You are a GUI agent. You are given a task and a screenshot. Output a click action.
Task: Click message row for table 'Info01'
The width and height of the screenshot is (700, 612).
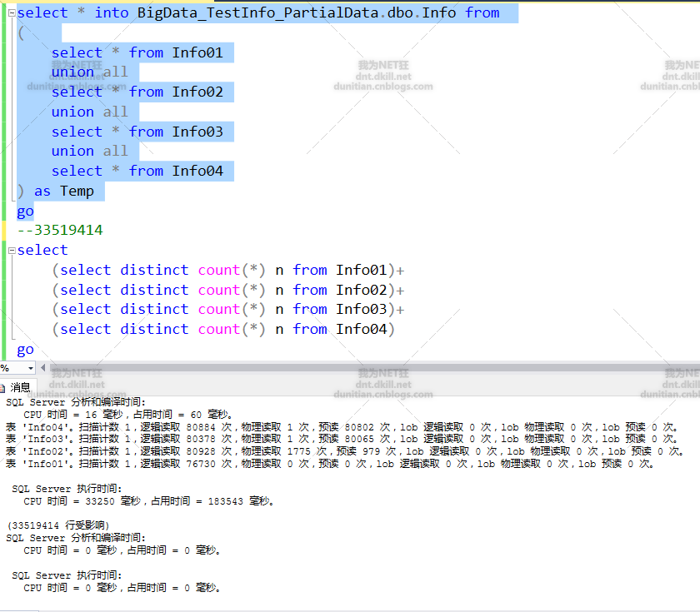click(331, 464)
